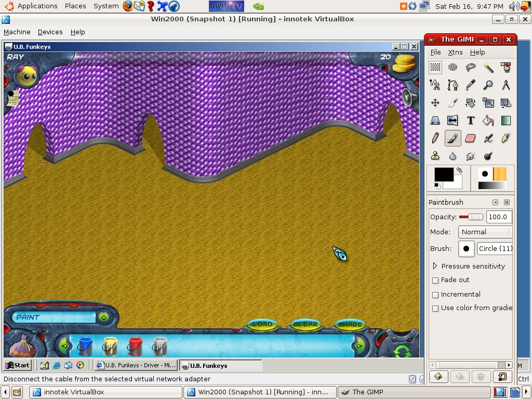Viewport: 532px width, 399px height.
Task: Select the Eraser tool in GIMP
Action: pos(470,138)
